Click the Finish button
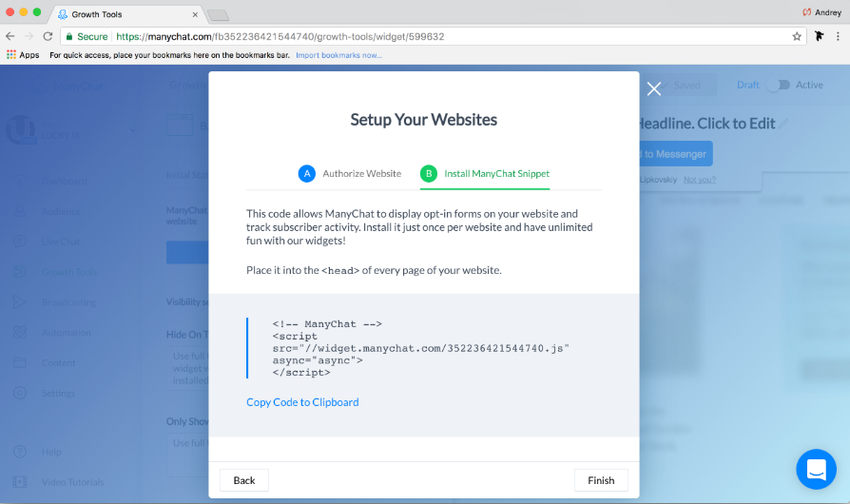 point(601,480)
